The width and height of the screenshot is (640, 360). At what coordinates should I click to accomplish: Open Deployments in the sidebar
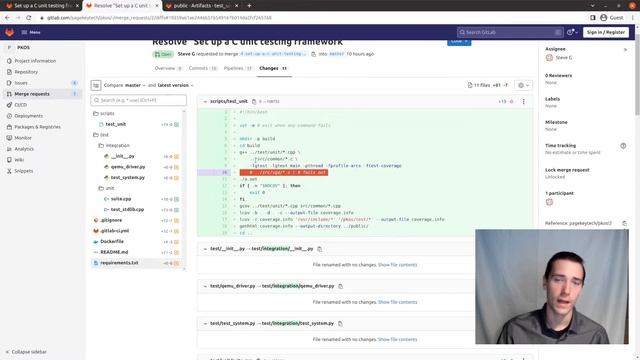point(29,116)
